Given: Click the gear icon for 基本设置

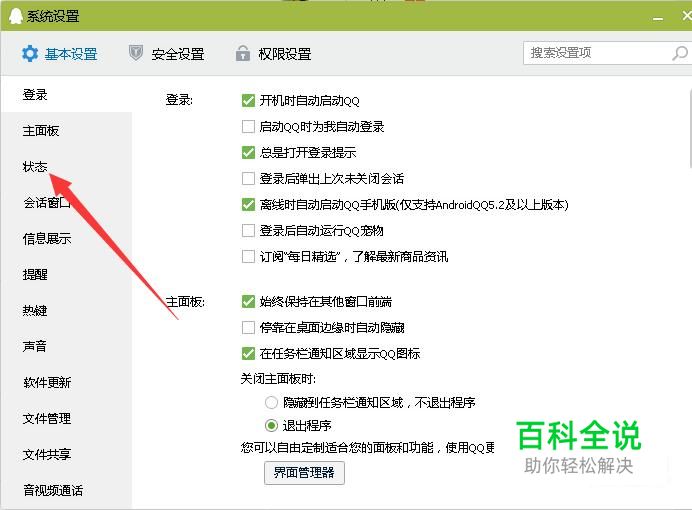Looking at the screenshot, I should (30, 54).
